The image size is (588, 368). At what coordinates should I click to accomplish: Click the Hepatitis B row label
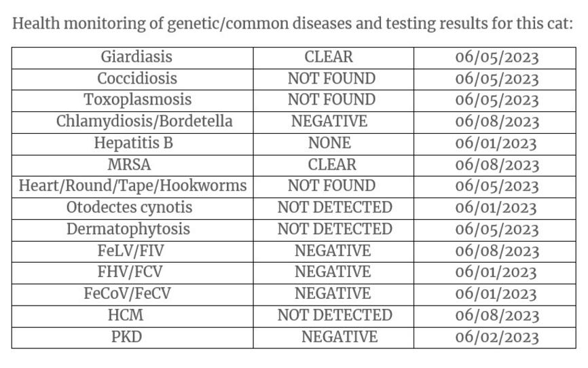(x=132, y=143)
